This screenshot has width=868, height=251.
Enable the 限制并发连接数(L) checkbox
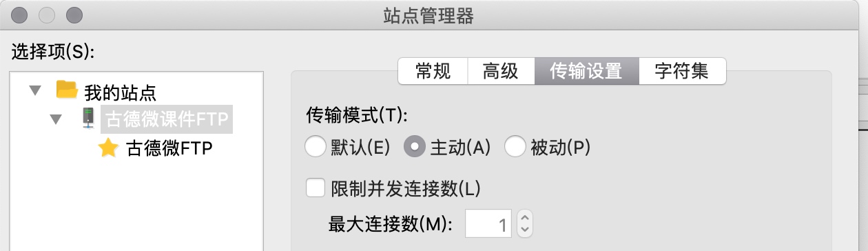316,188
